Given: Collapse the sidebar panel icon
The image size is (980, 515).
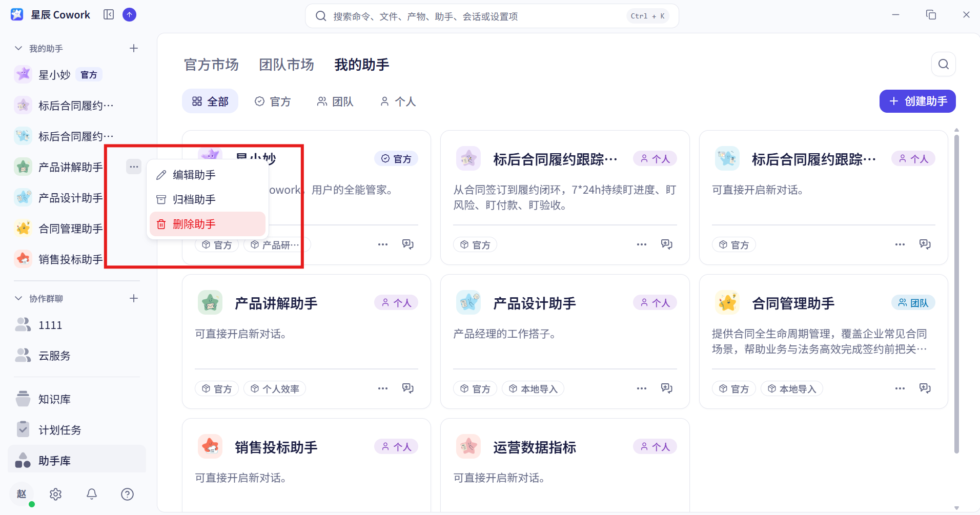Looking at the screenshot, I should tap(109, 14).
